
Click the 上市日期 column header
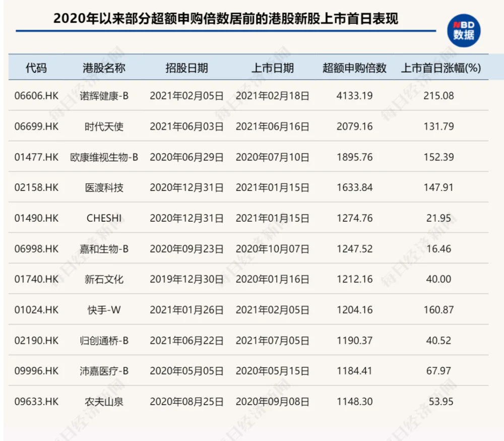(273, 68)
